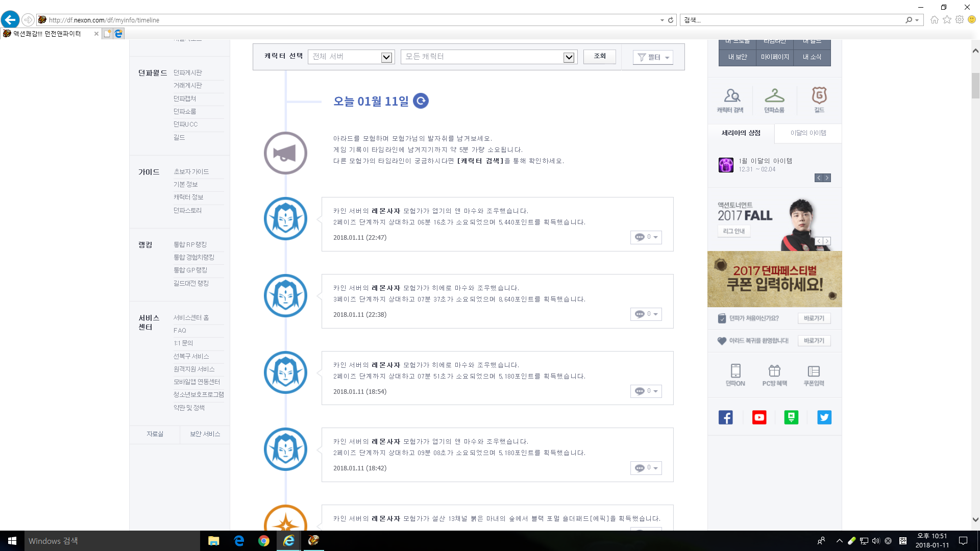Open the browser tools gear icon
Image resolution: width=980 pixels, height=551 pixels.
pos(960,20)
